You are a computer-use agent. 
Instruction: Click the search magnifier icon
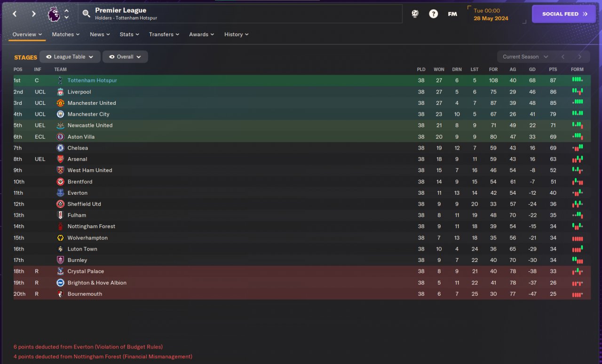tap(86, 14)
